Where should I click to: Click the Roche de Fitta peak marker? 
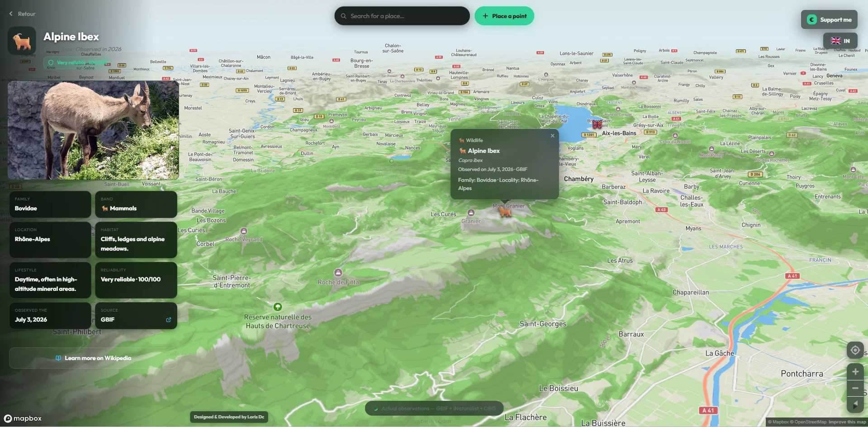coord(338,272)
